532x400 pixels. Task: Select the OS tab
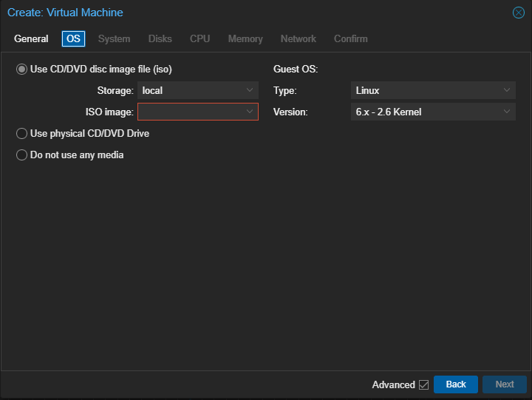pos(73,38)
